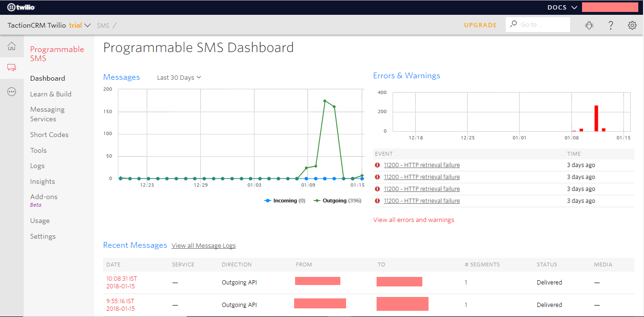Viewport: 644px width, 317px height.
Task: Open Usage in sidebar
Action: 40,221
